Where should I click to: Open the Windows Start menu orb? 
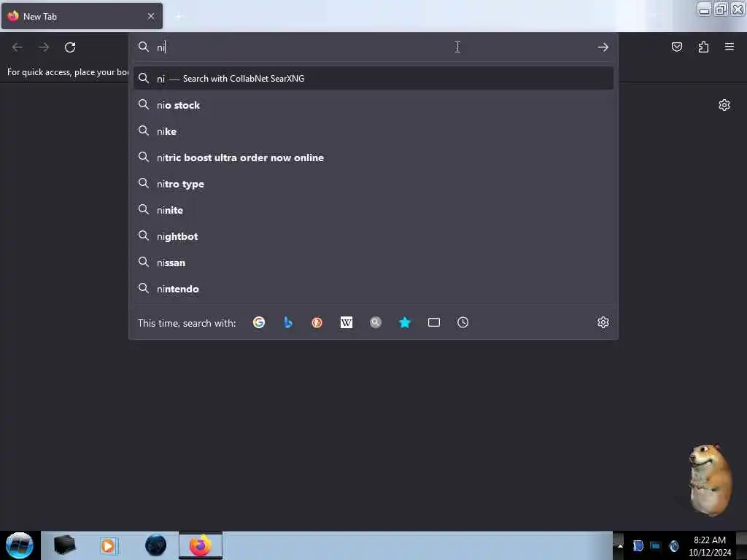coord(20,545)
